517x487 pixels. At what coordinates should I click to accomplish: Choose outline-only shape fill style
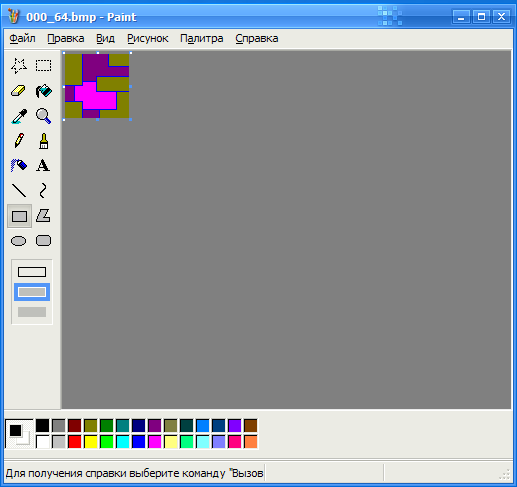click(32, 272)
